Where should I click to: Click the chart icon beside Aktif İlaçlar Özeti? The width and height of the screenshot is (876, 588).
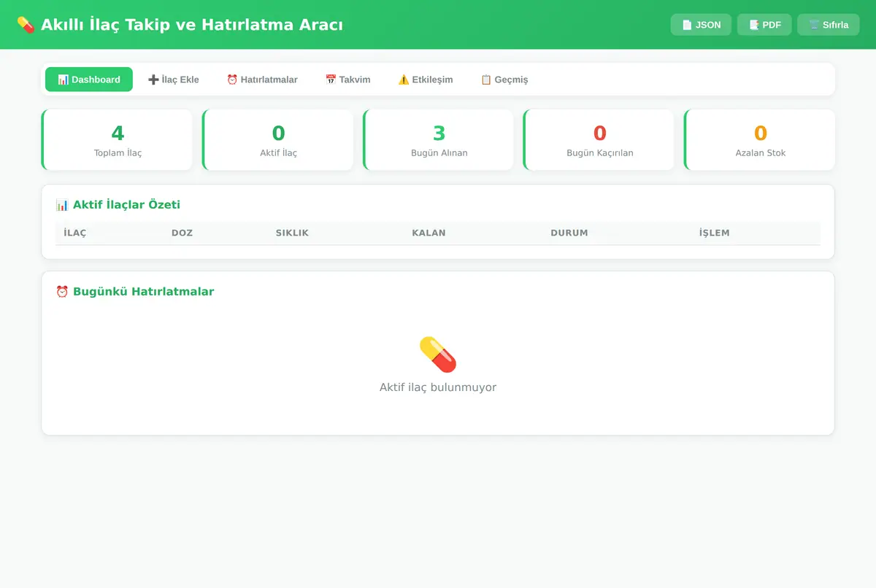point(62,205)
